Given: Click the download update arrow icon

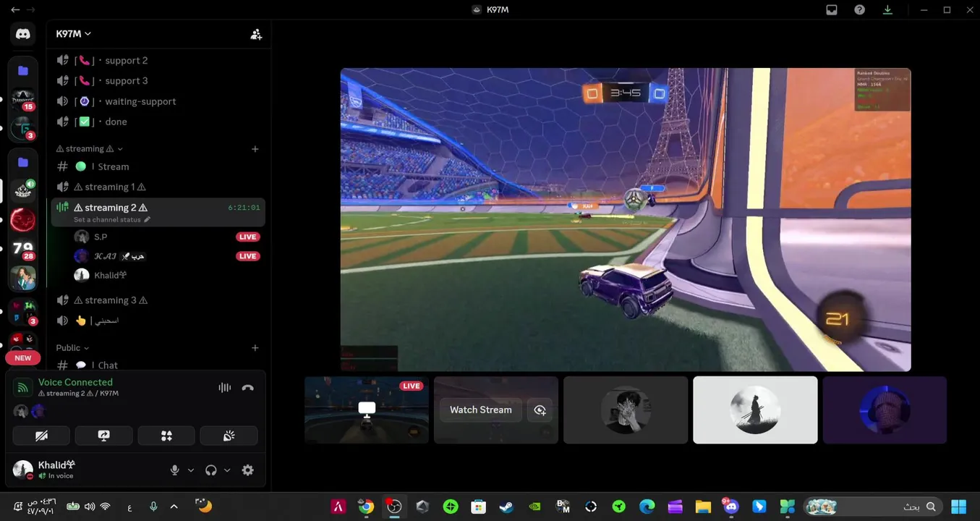Looking at the screenshot, I should click(887, 10).
